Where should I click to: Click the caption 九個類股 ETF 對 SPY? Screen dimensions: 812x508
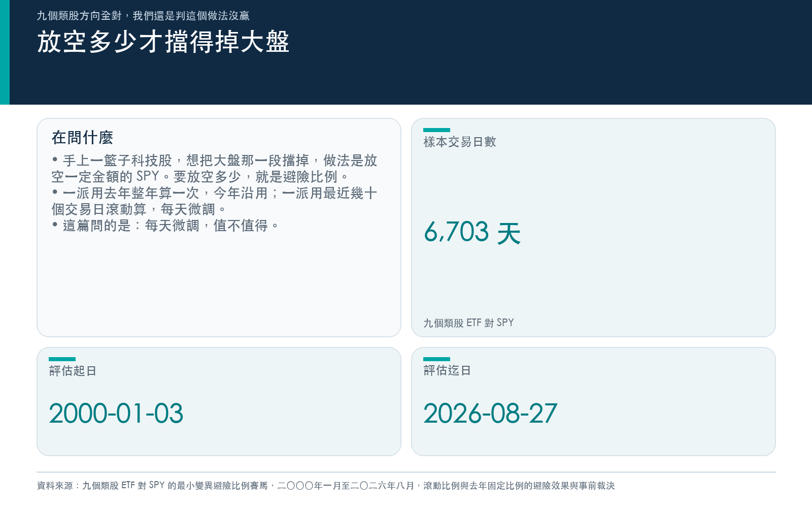[x=468, y=323]
